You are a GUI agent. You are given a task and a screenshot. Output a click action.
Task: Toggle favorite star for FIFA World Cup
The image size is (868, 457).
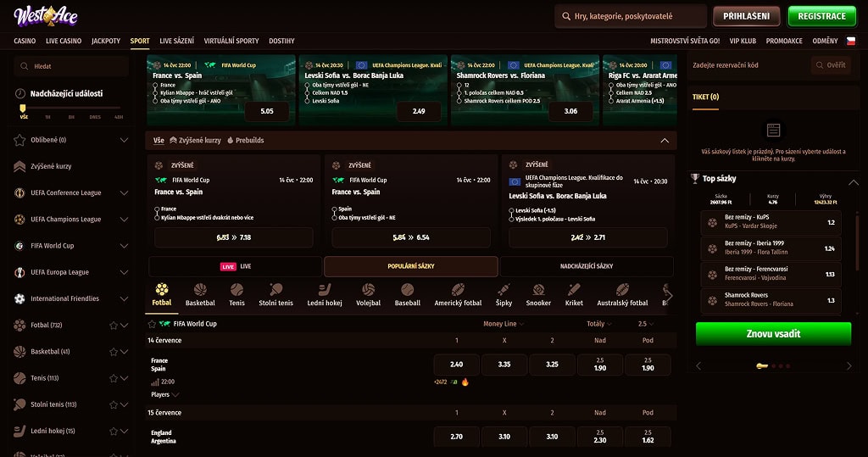[x=152, y=324]
